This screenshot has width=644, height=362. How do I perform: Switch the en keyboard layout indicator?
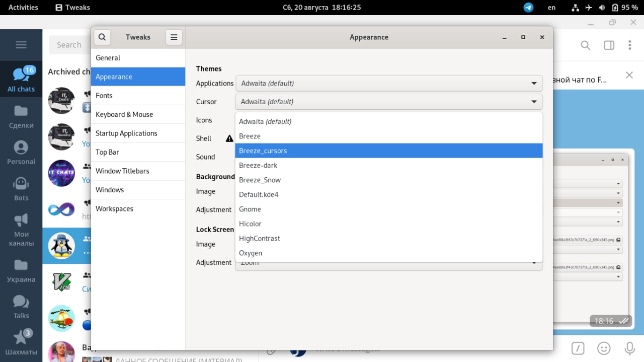(x=552, y=8)
